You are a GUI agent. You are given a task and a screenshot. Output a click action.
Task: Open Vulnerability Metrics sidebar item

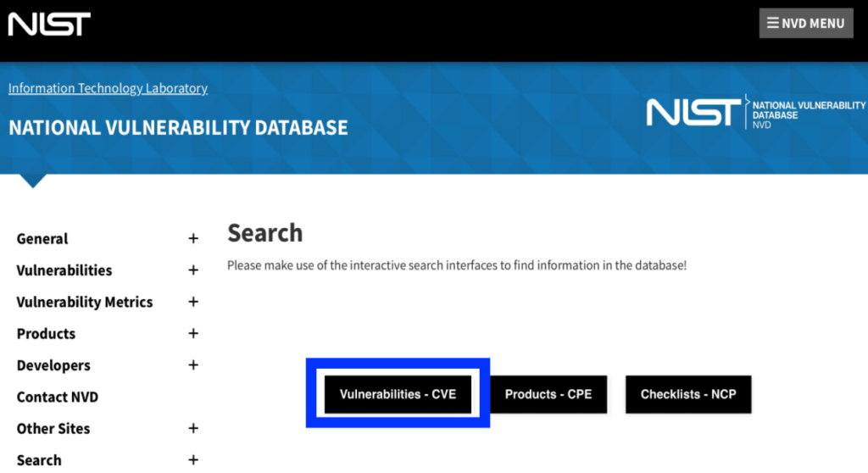(85, 302)
